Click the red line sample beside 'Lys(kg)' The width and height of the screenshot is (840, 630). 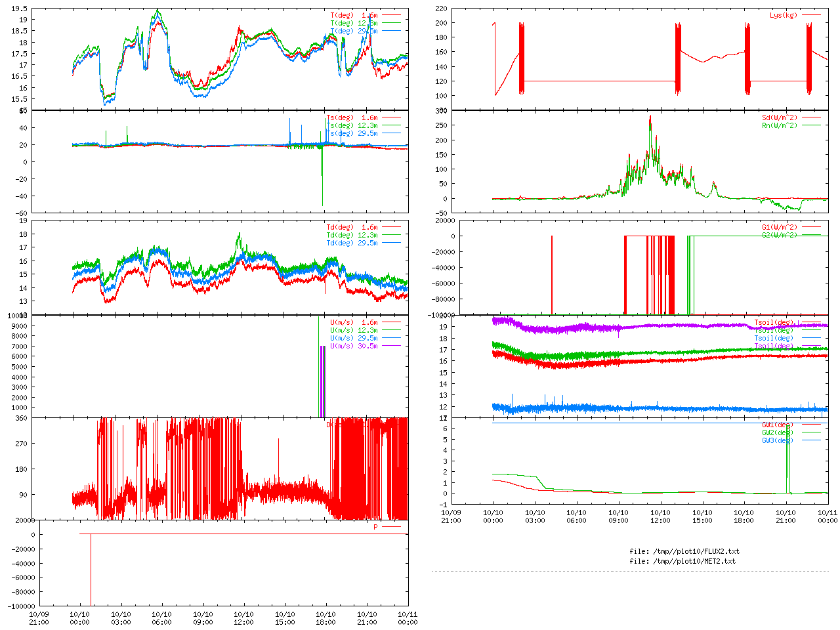810,15
